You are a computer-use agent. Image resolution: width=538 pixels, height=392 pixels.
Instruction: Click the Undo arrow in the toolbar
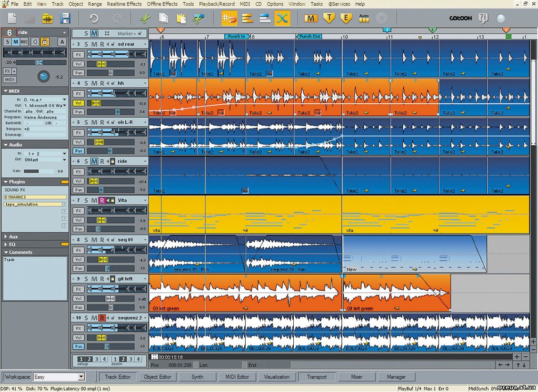(x=94, y=19)
